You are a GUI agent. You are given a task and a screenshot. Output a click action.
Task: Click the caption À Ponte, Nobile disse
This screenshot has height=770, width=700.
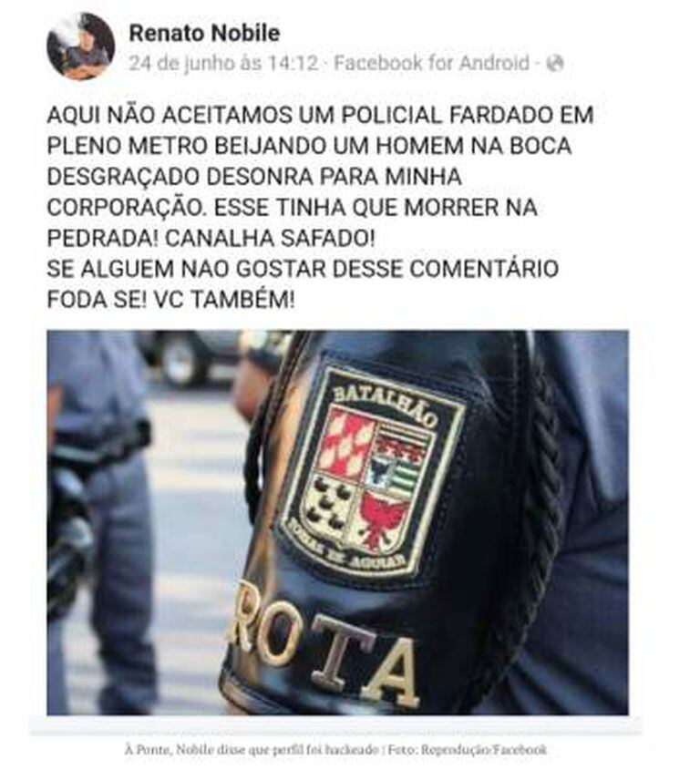pos(252,750)
